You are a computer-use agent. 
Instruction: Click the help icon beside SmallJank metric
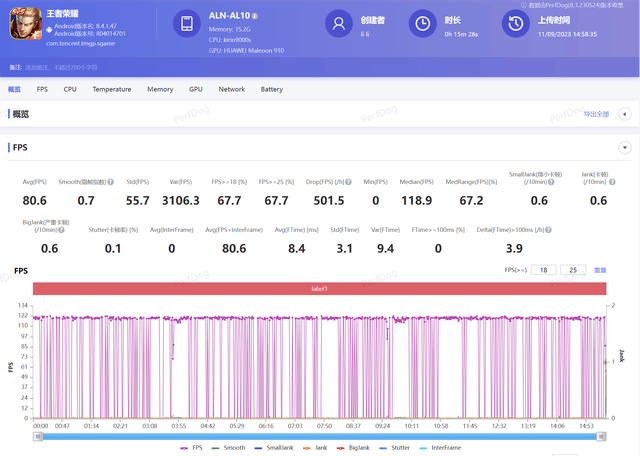[x=551, y=182]
